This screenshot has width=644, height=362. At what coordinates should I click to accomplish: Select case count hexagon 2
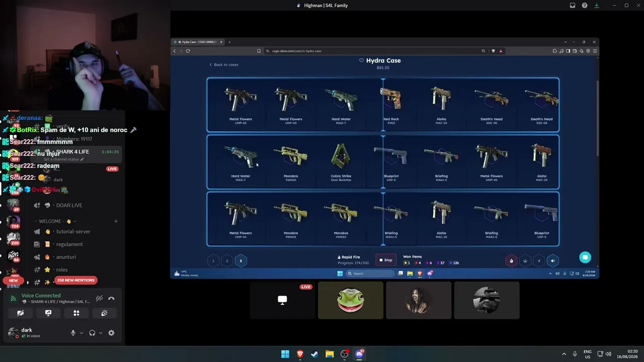coord(227,261)
